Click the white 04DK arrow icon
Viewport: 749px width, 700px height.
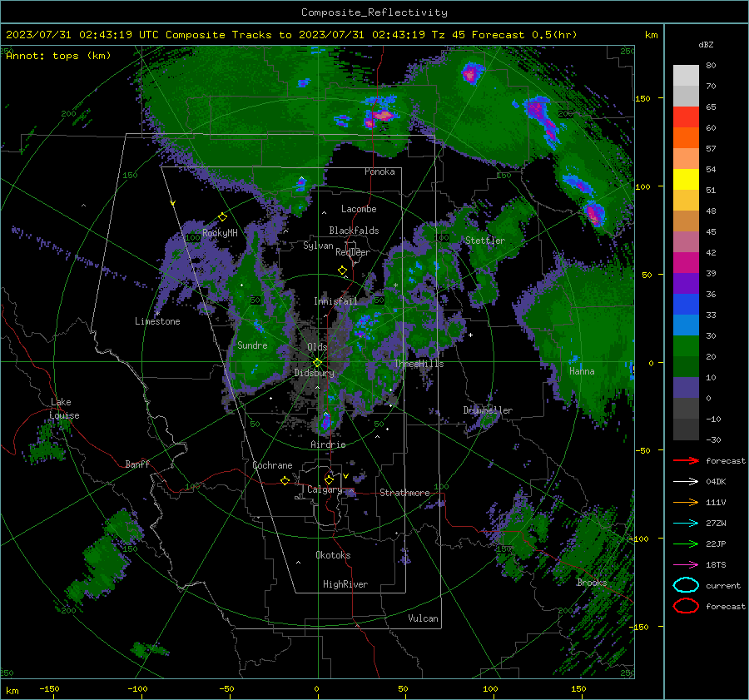tap(686, 481)
